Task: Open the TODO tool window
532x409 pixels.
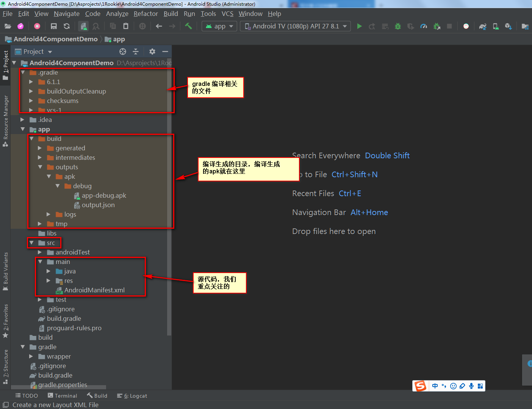Action: click(27, 396)
